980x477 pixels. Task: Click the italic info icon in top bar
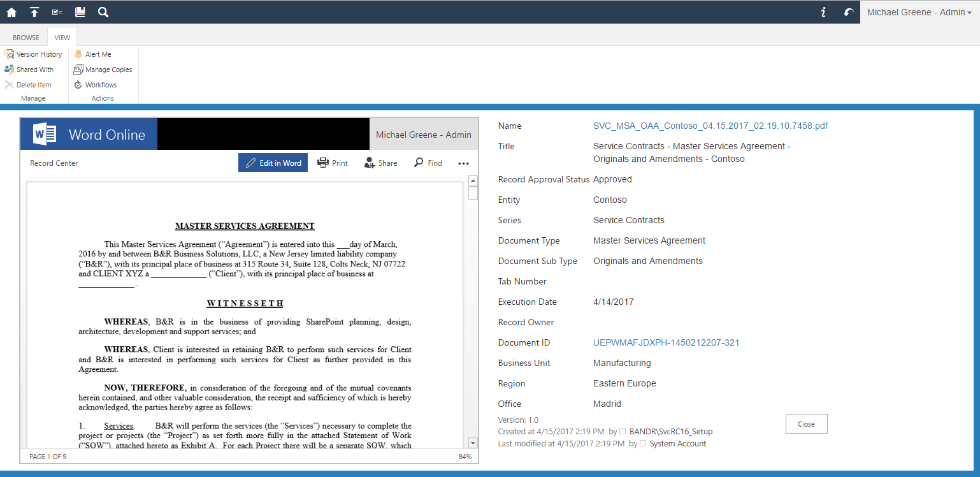(x=823, y=12)
